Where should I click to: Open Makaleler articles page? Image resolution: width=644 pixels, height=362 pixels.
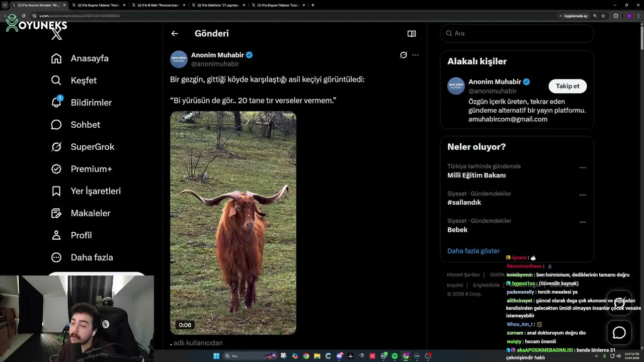coord(80,213)
